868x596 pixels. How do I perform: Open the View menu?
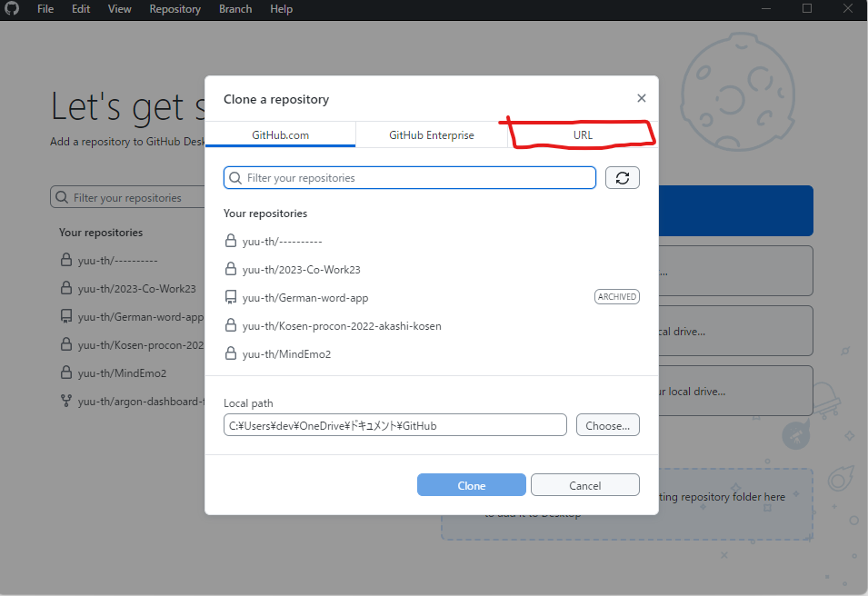(120, 9)
